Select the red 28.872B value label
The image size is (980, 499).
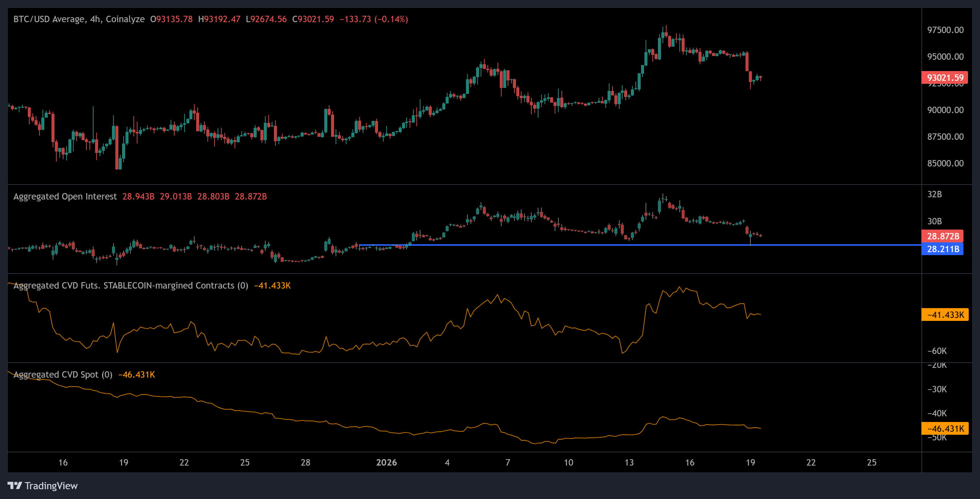coord(942,236)
